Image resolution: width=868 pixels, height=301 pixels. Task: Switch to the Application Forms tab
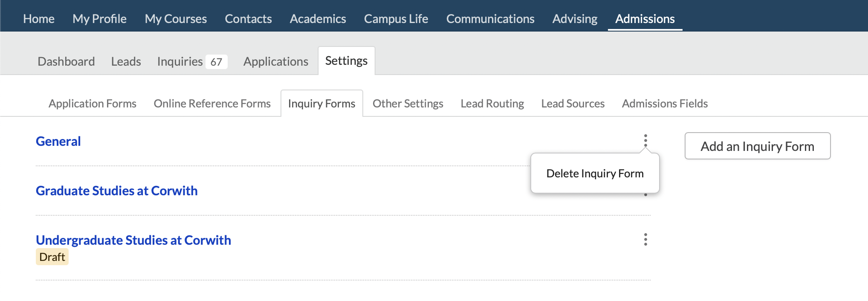(93, 104)
